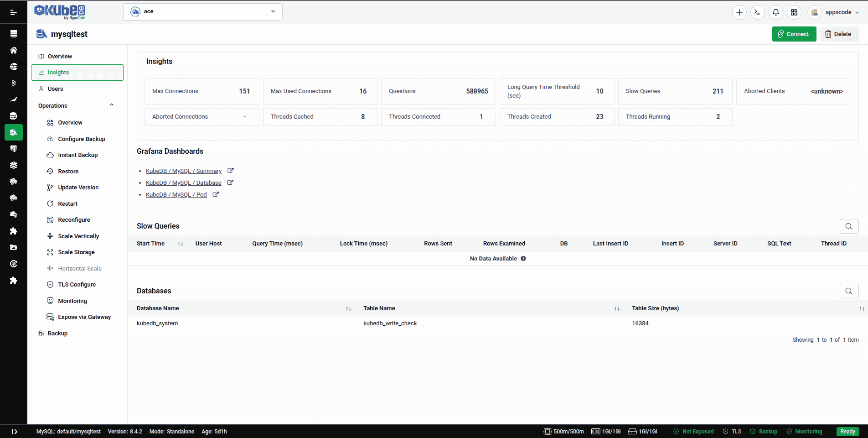Viewport: 868px width, 438px height.
Task: Click the 500m/500m CPU indicator in footer
Action: click(564, 432)
